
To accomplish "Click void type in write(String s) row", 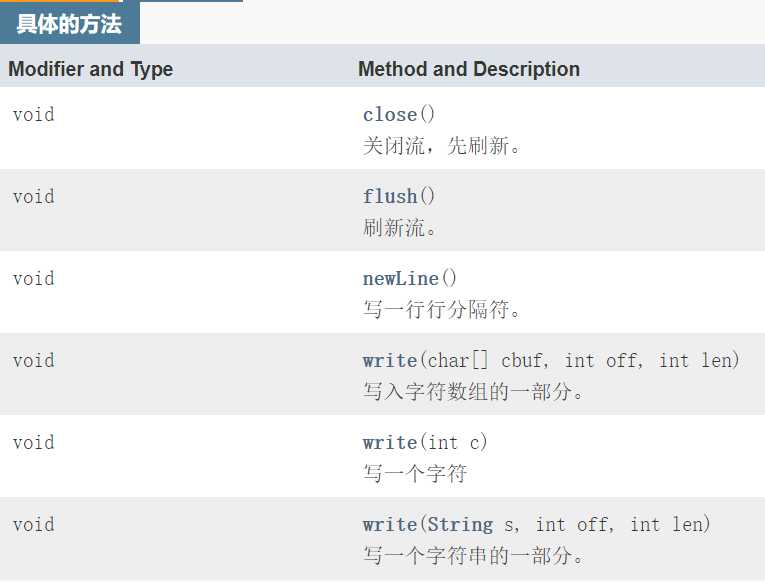I will pos(34,524).
